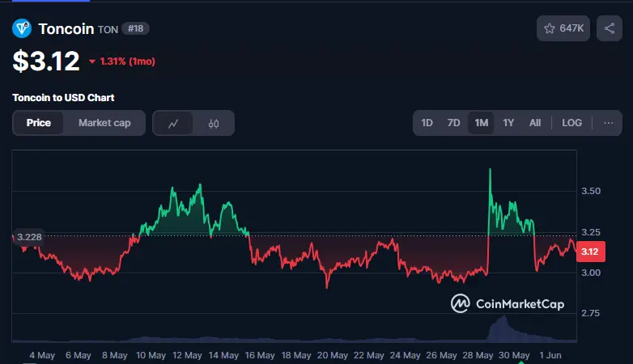The height and width of the screenshot is (364, 633).
Task: Set chart range to 1Y
Action: coord(508,123)
